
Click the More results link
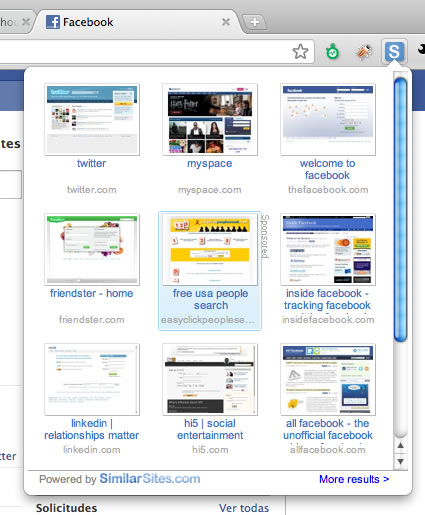[354, 479]
